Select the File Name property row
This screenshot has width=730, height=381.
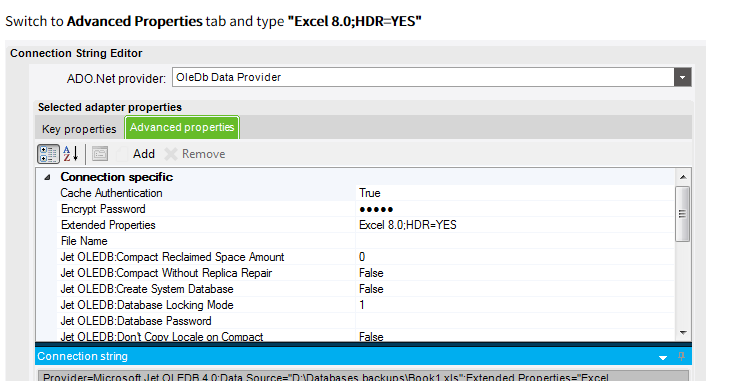click(x=366, y=241)
